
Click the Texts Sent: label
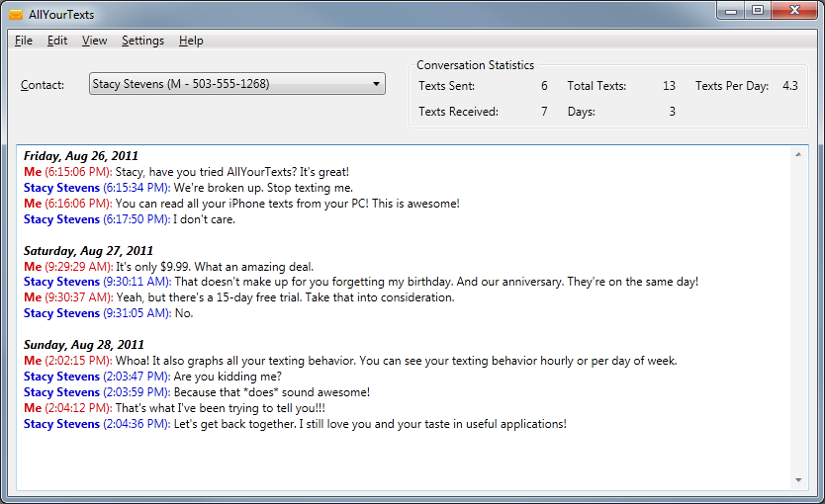pos(447,86)
